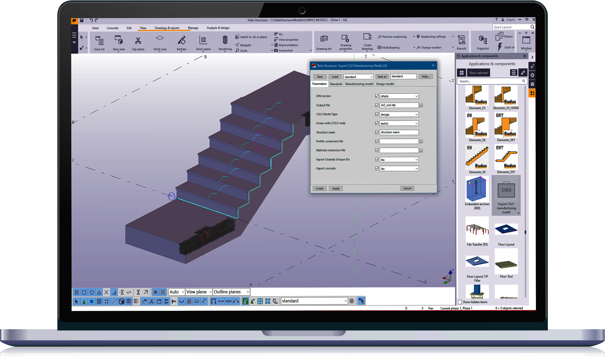Select the Work plane tool
This screenshot has width=605, height=364.
pos(203,43)
